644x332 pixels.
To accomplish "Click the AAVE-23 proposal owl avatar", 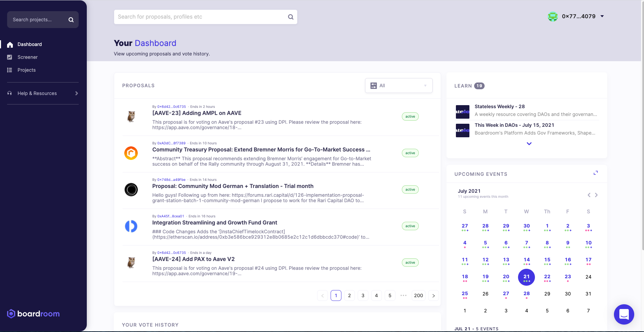I will point(131,117).
